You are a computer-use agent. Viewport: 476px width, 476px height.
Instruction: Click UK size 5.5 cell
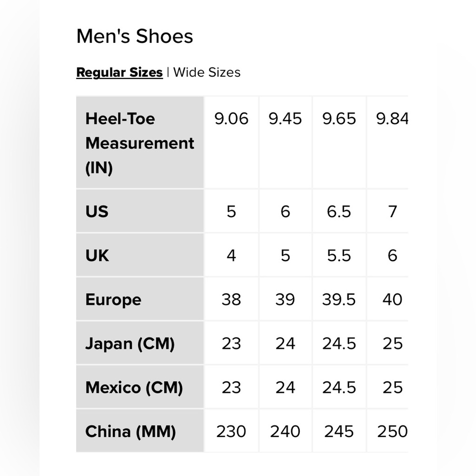point(339,255)
